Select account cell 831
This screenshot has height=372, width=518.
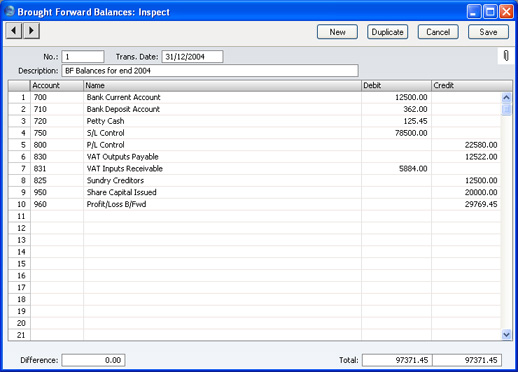tap(57, 169)
